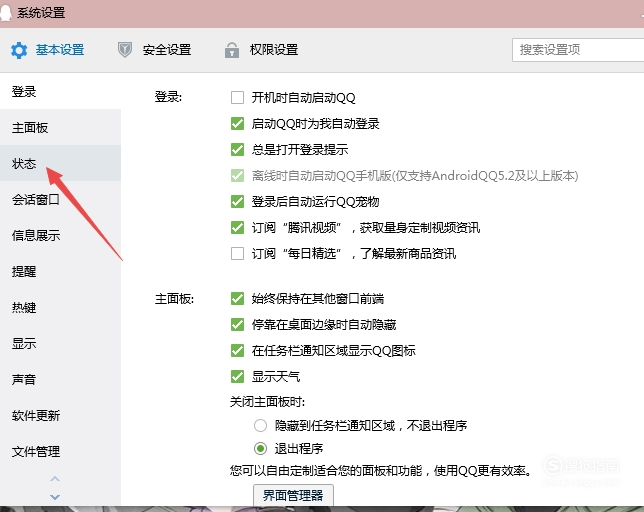
Task: Switch to the 安全设置 tab
Action: point(154,50)
